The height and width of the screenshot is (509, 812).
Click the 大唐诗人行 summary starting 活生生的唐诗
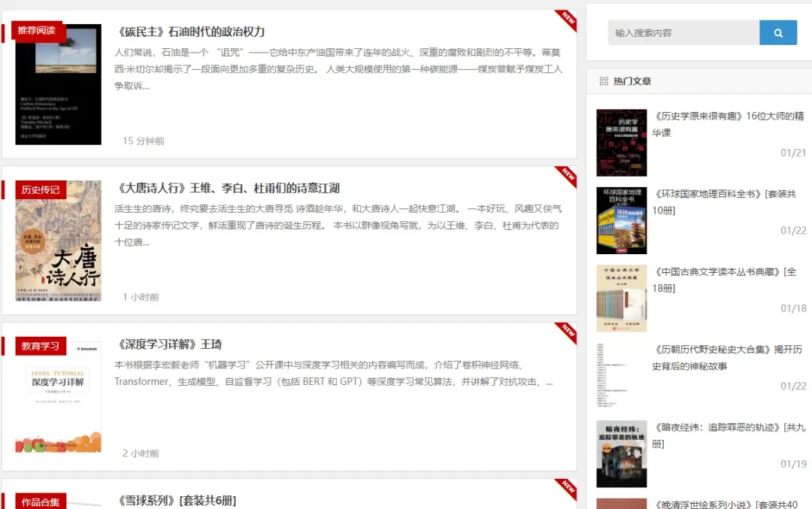pos(338,226)
